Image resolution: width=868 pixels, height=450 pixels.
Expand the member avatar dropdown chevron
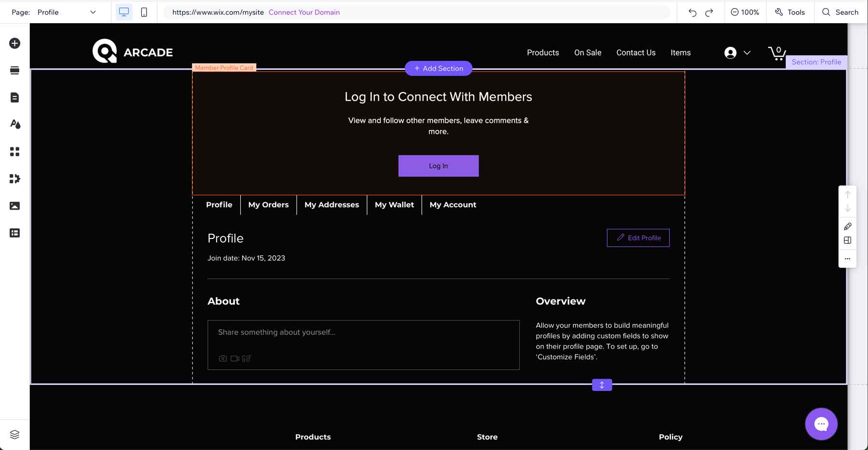coord(747,53)
